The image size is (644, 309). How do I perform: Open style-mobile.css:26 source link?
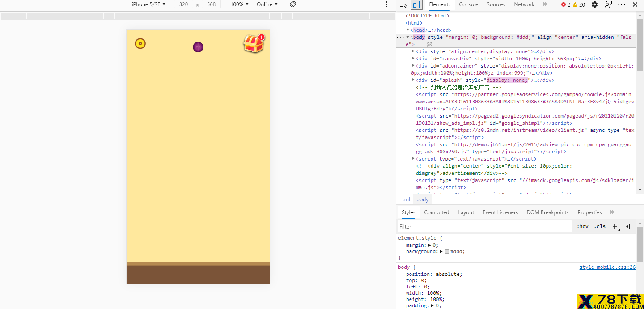(x=607, y=267)
